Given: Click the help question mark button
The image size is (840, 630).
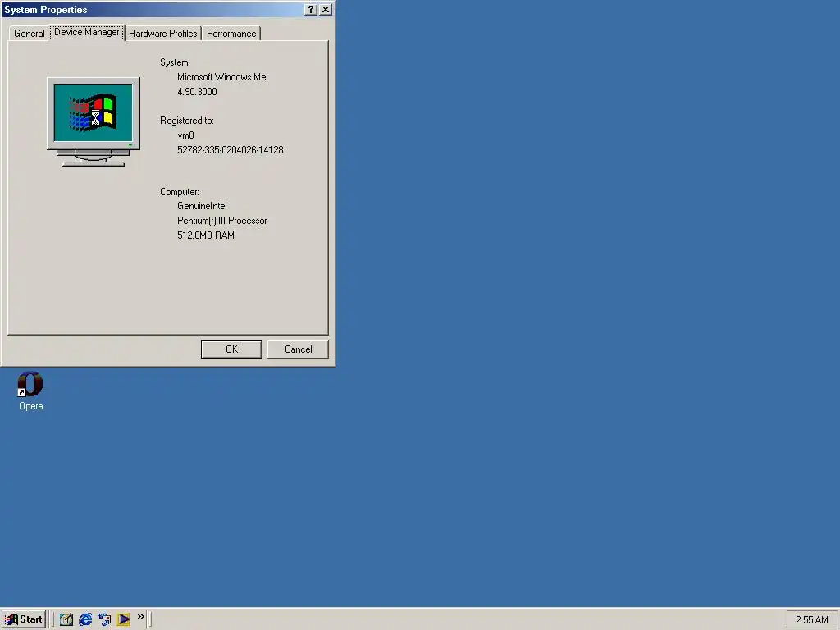Looking at the screenshot, I should click(311, 10).
